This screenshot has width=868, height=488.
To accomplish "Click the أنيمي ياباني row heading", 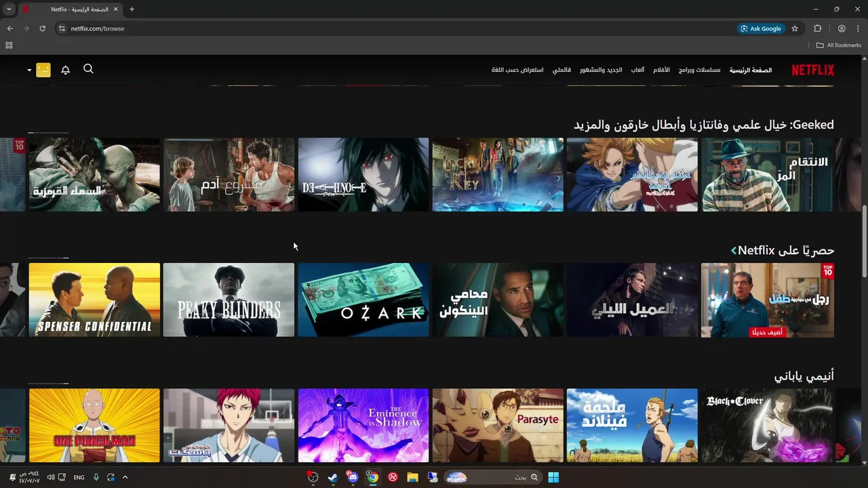I will tap(804, 375).
